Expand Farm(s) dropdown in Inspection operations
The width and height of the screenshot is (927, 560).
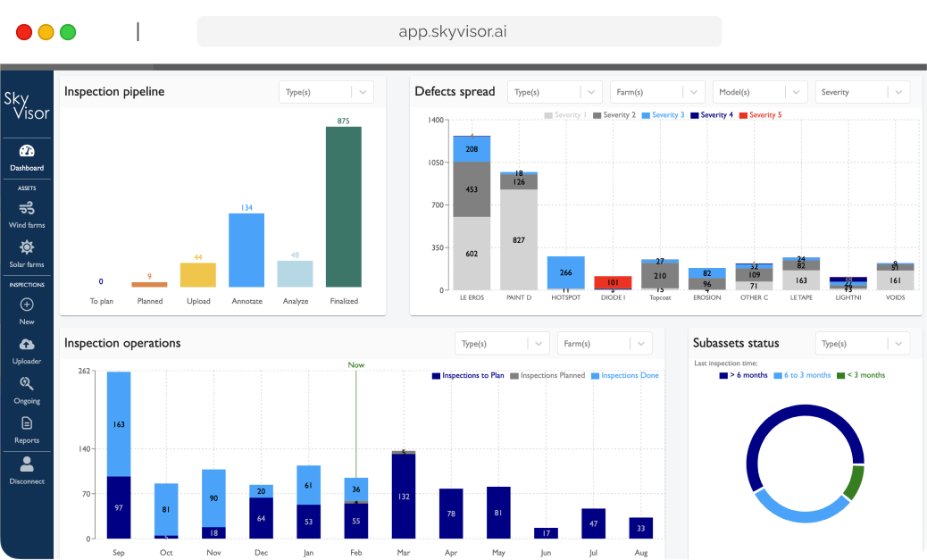pyautogui.click(x=605, y=343)
